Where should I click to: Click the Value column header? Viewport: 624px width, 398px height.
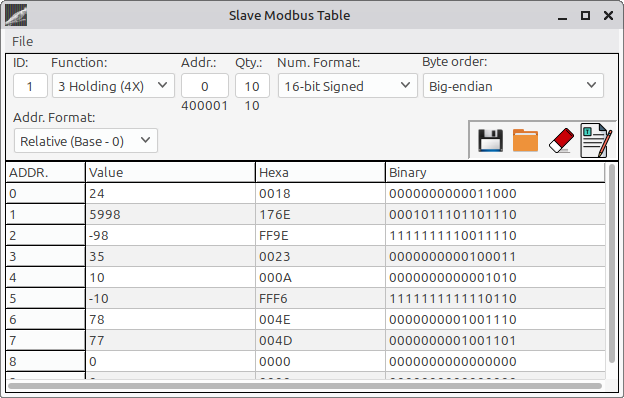pos(170,172)
